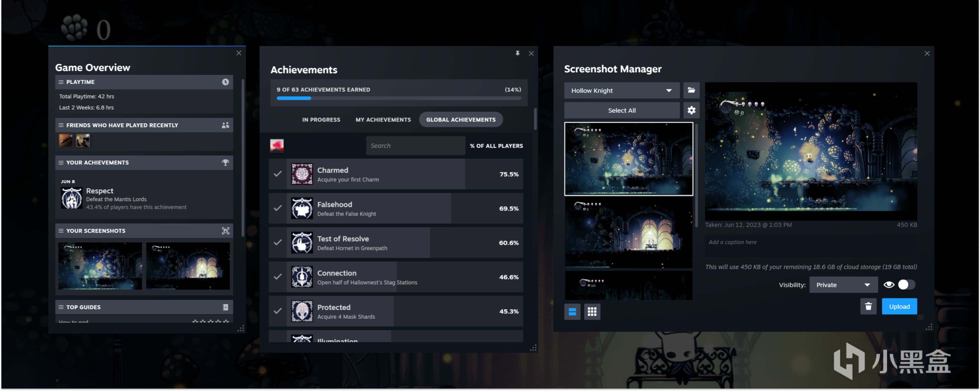
Task: Click screenshot capture icon in Your Screenshots header
Action: click(225, 231)
